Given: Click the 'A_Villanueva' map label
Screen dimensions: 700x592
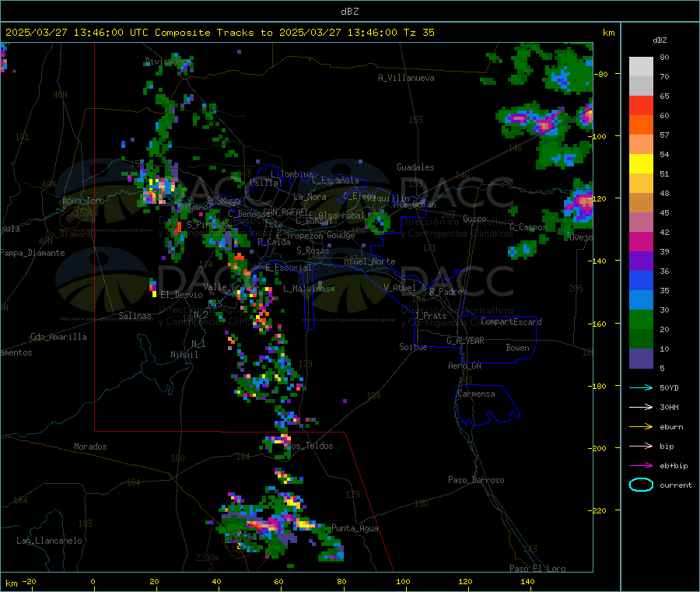Looking at the screenshot, I should (406, 78).
